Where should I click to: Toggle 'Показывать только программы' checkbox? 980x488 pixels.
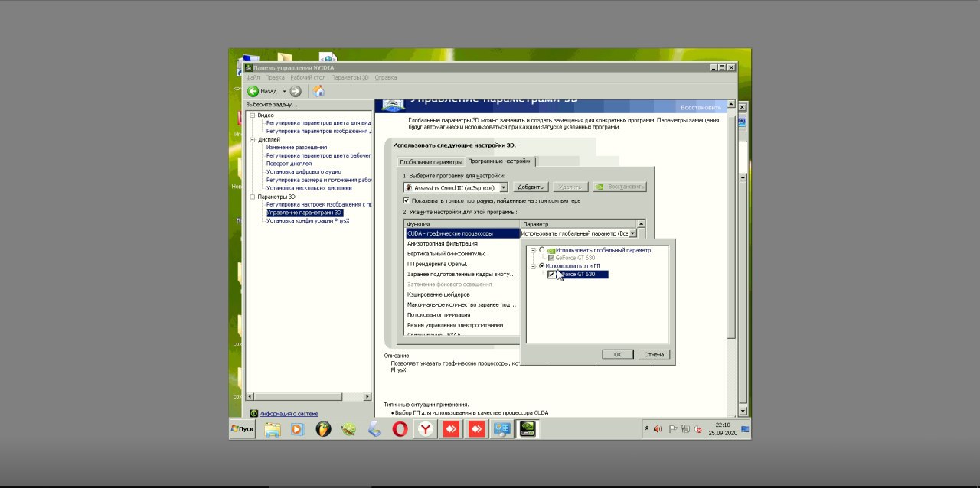tap(407, 200)
